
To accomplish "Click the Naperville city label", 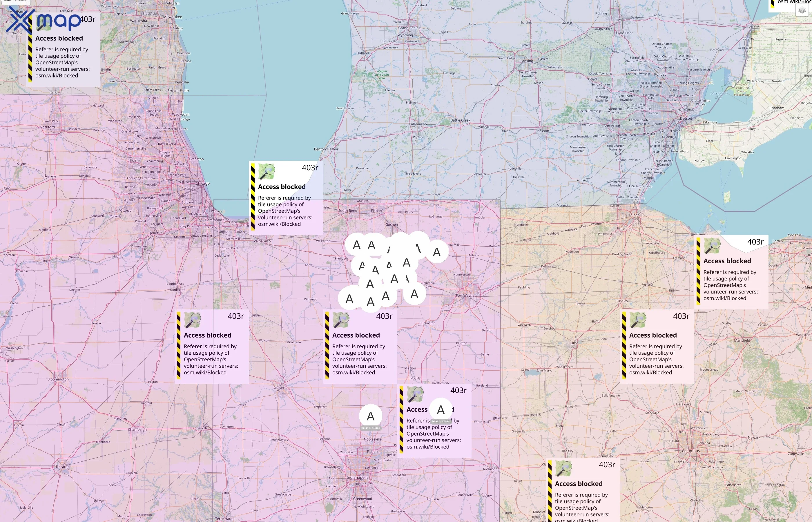I will 147,198.
